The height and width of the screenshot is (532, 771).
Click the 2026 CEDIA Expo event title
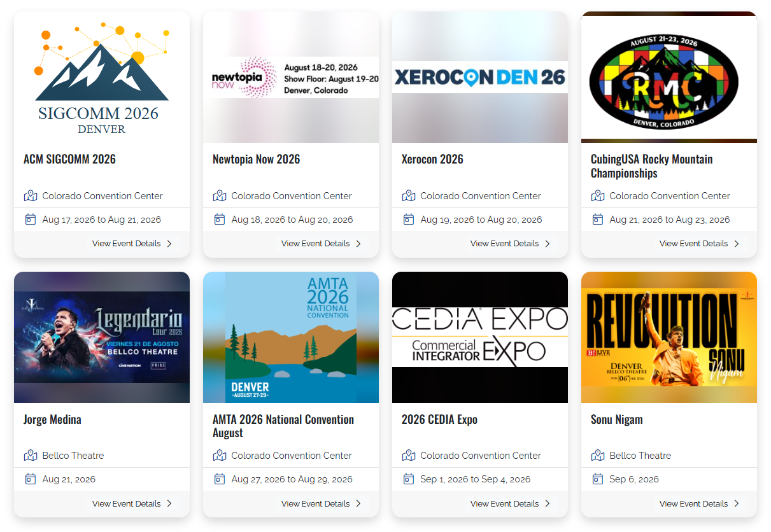[439, 419]
